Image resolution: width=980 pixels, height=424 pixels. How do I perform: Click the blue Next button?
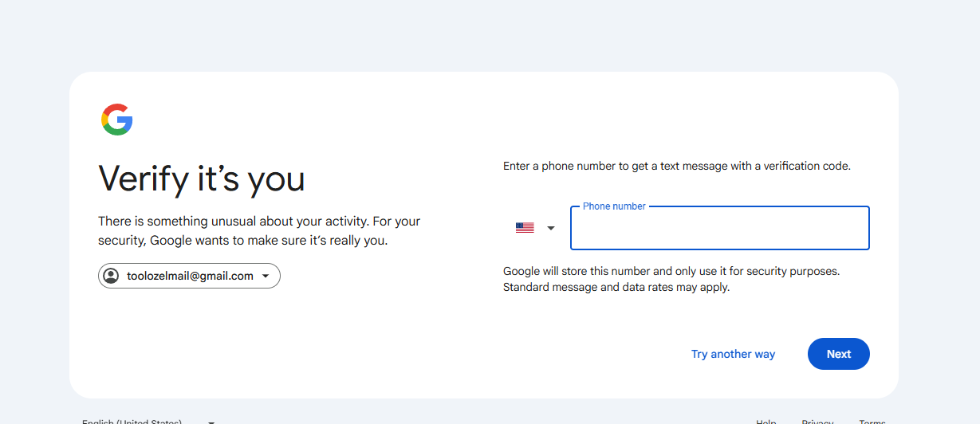[838, 354]
